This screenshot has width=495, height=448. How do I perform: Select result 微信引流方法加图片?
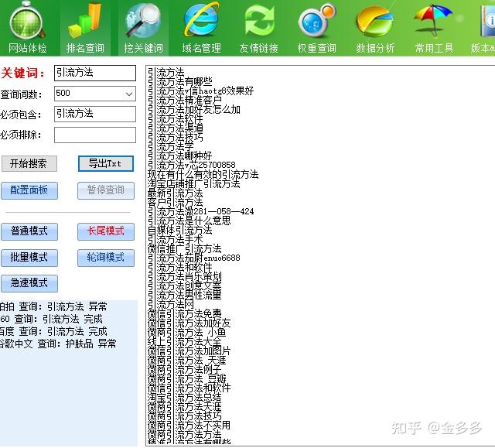coord(189,351)
